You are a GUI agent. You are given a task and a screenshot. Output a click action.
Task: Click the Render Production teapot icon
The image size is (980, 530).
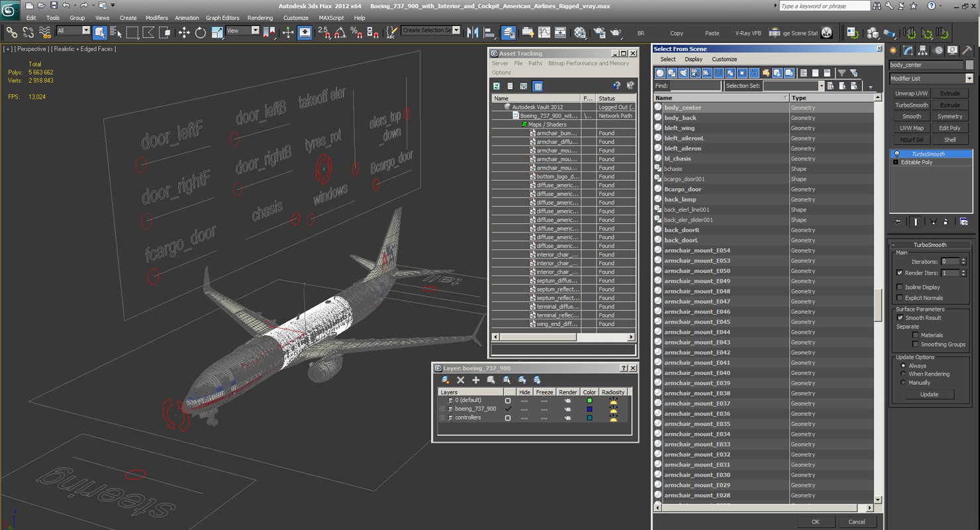tap(616, 32)
